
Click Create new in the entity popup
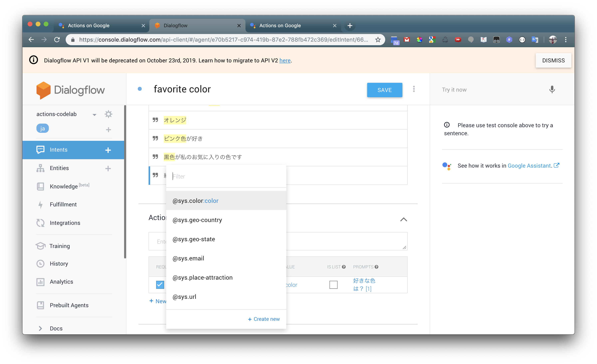pos(264,319)
